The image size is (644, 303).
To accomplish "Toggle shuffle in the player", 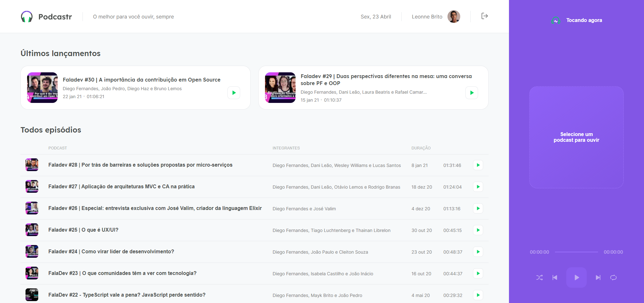I will (540, 278).
